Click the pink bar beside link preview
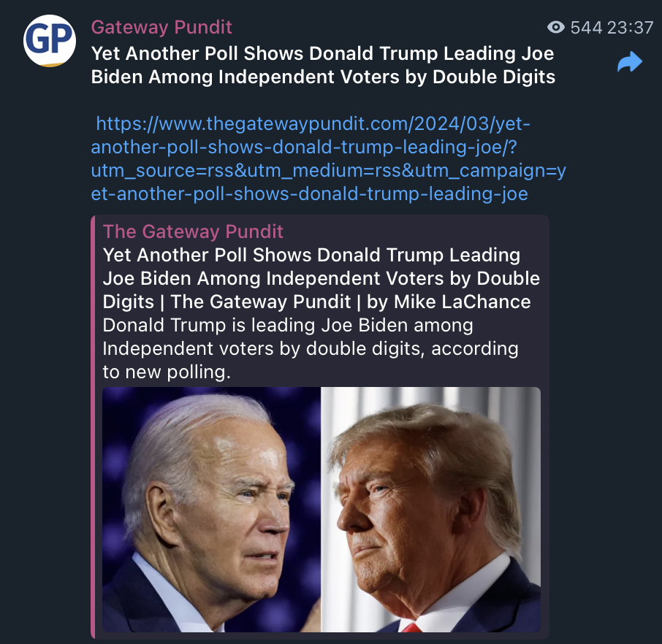This screenshot has height=644, width=662. click(93, 426)
